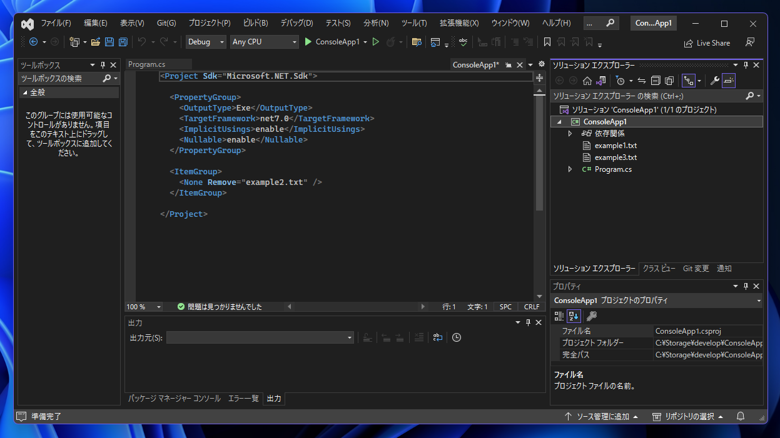This screenshot has height=438, width=780.
Task: Click the SPC indentation indicator
Action: (505, 307)
